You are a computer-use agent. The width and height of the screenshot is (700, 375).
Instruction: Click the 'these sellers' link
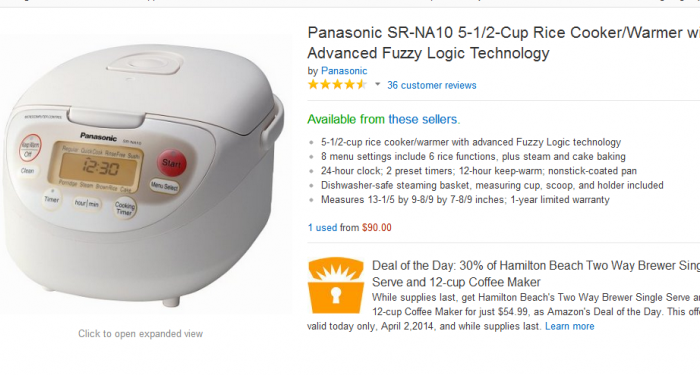[423, 119]
